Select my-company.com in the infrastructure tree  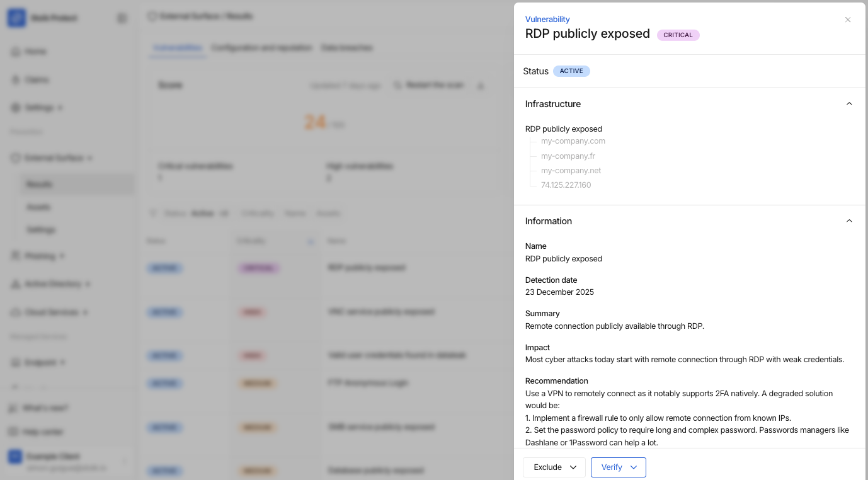pos(573,141)
